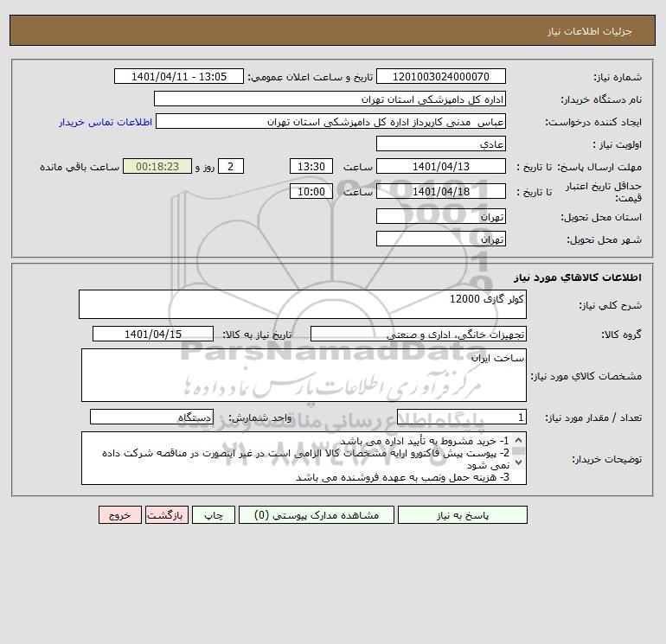Open مشاهده مدارک پیوستی (0) button

click(317, 515)
